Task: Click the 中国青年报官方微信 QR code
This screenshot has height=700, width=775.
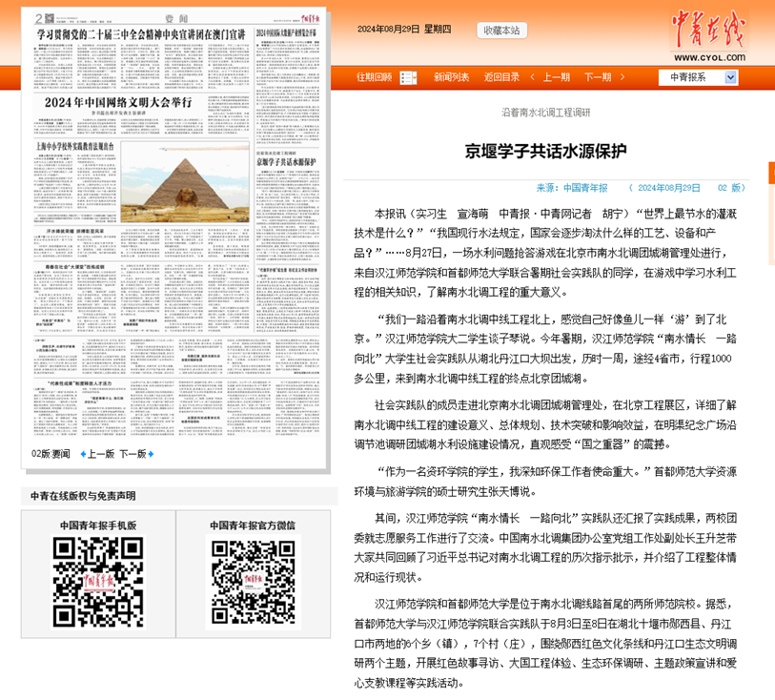Action: coord(253,582)
